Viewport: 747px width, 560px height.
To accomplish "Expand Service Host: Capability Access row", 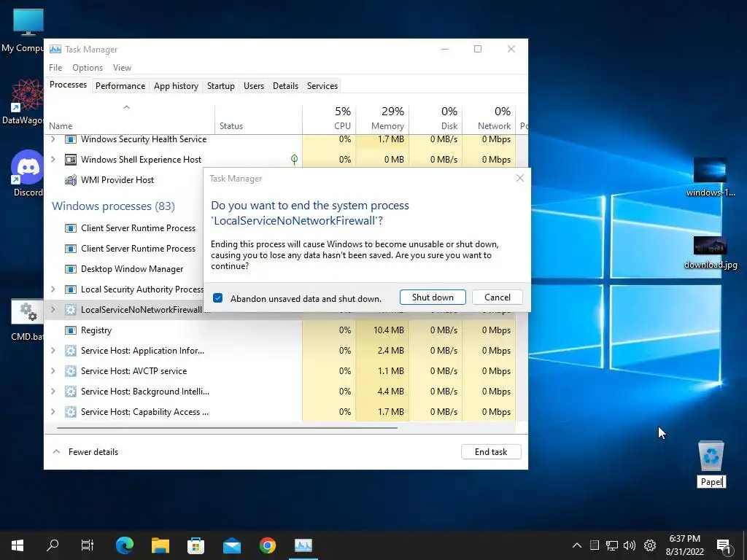I will point(53,412).
